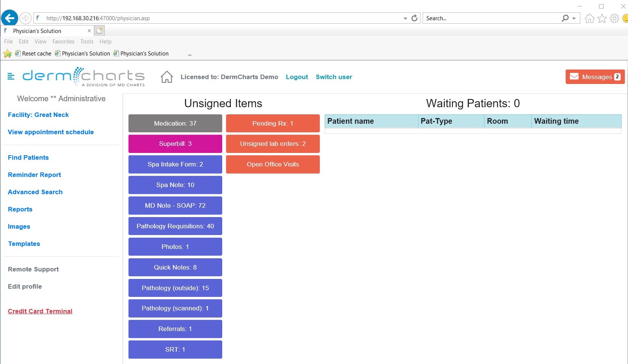Viewport: 628px width, 364px height.
Task: Expand the address bar dropdown arrow
Action: tap(405, 18)
